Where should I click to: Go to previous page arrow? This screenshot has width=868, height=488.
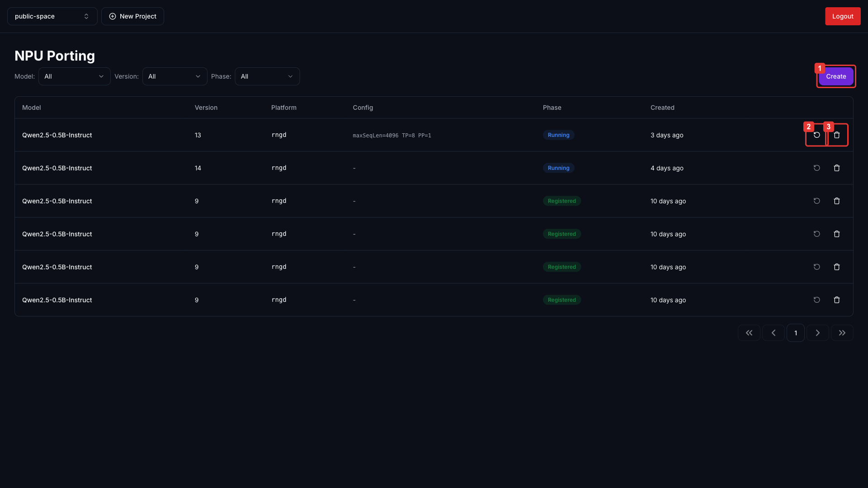click(774, 333)
